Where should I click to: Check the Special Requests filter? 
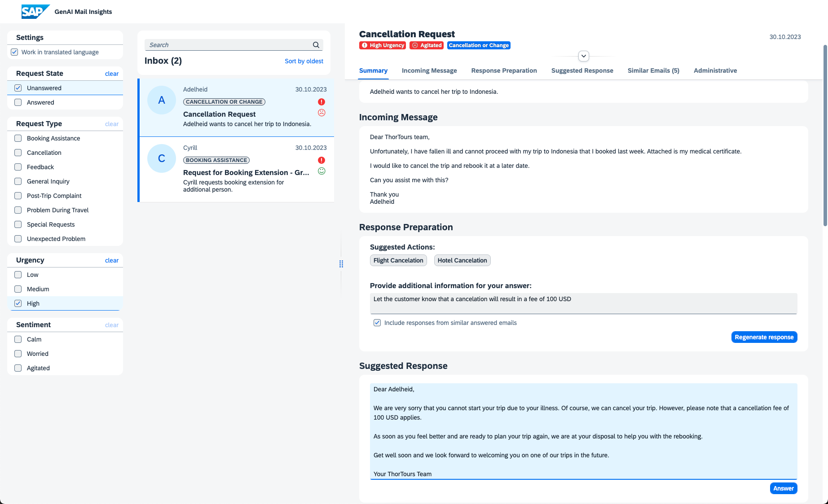[x=18, y=224]
